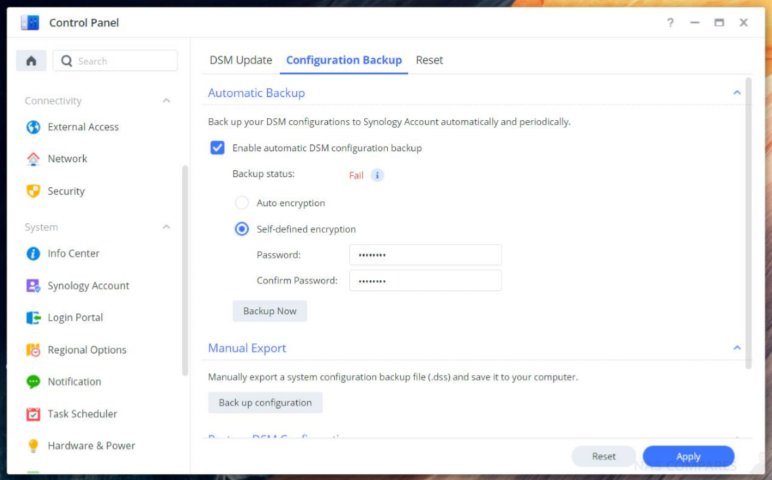This screenshot has width=772, height=480.
Task: Open External Access globe icon
Action: tap(33, 127)
